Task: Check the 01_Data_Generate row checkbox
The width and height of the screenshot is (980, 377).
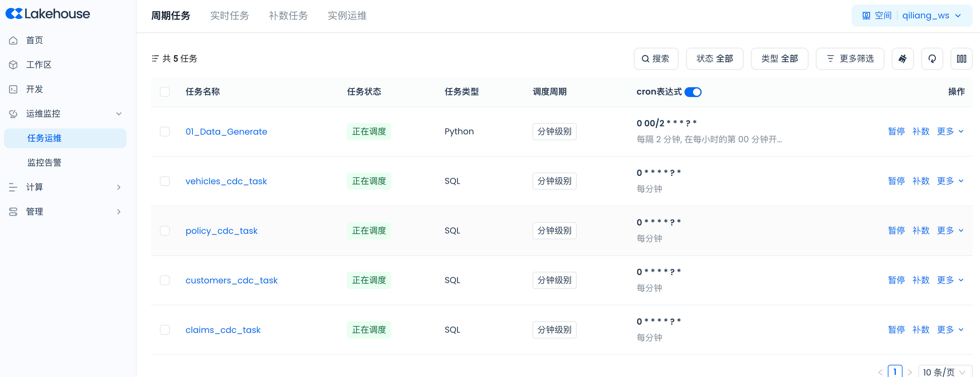Action: click(x=165, y=132)
